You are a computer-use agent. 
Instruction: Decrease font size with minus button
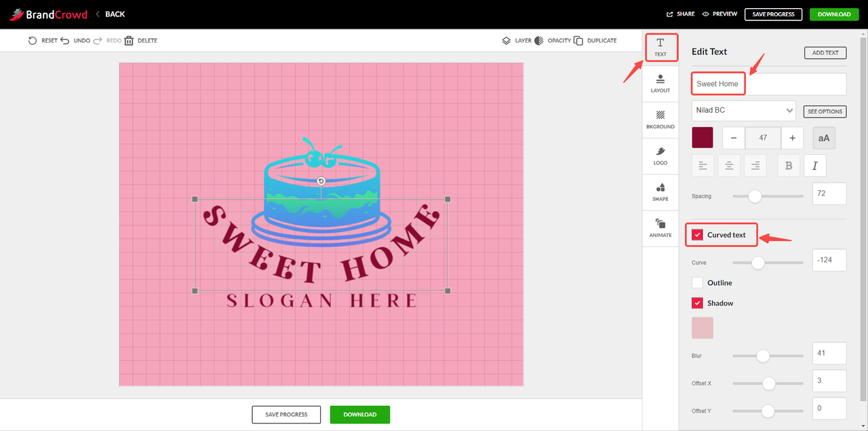(734, 138)
